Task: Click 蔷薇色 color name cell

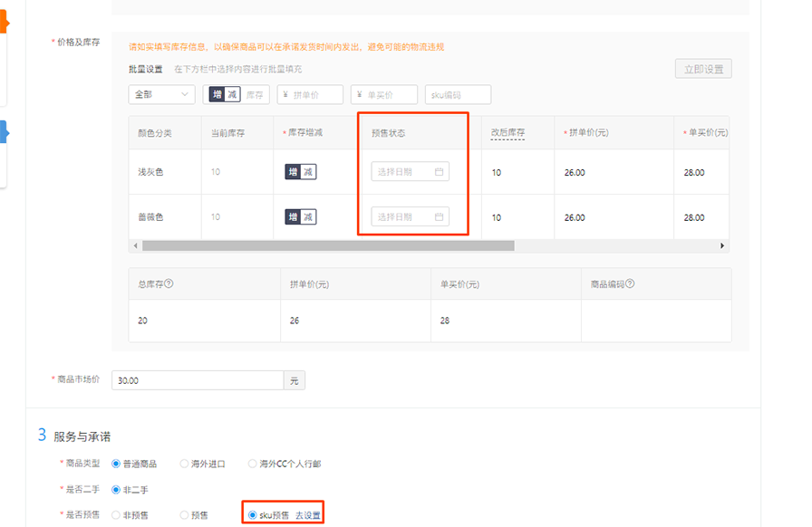Action: click(150, 217)
